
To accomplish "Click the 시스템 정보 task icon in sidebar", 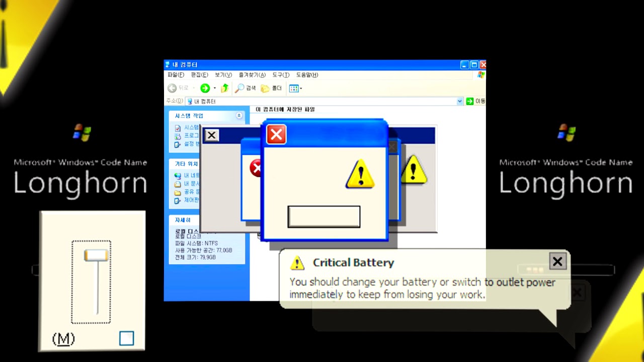I will (x=178, y=128).
